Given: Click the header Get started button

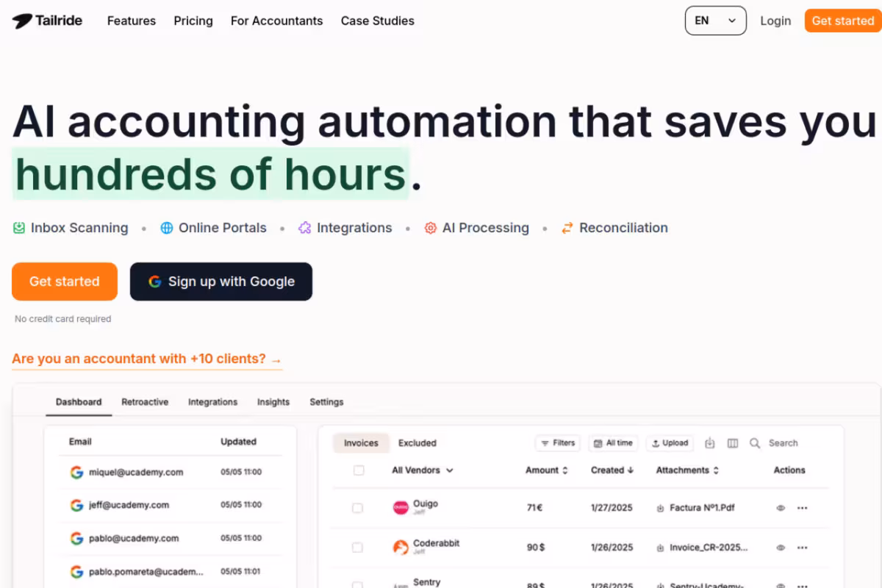Looking at the screenshot, I should click(x=843, y=21).
